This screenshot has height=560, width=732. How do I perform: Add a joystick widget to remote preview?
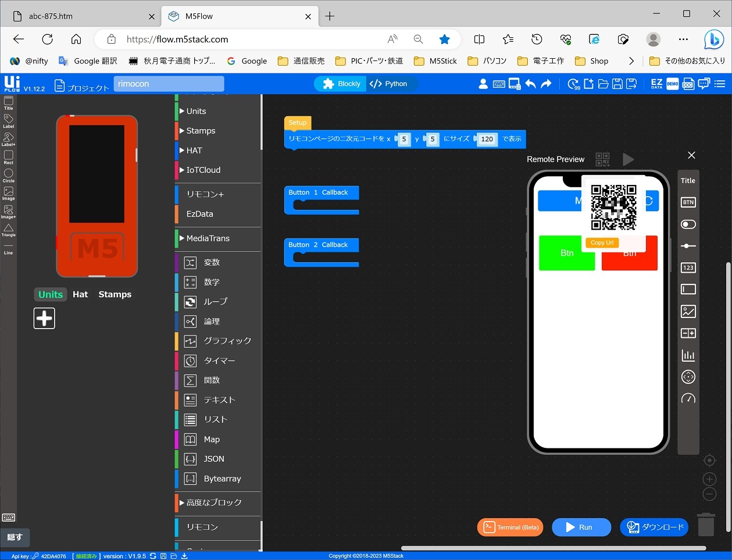688,377
